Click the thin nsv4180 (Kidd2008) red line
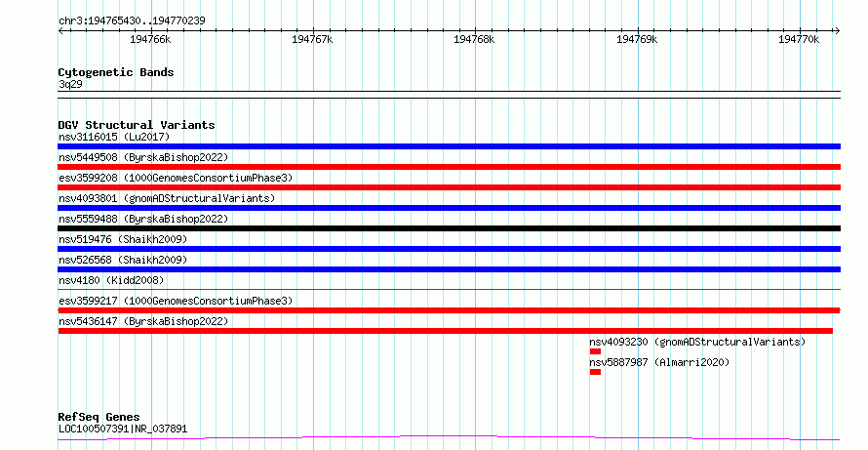 (449, 289)
